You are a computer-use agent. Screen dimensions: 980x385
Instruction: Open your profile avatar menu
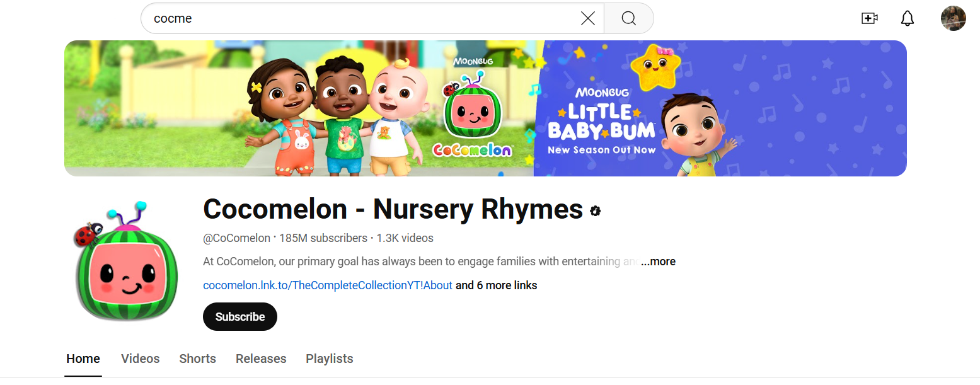pos(953,18)
